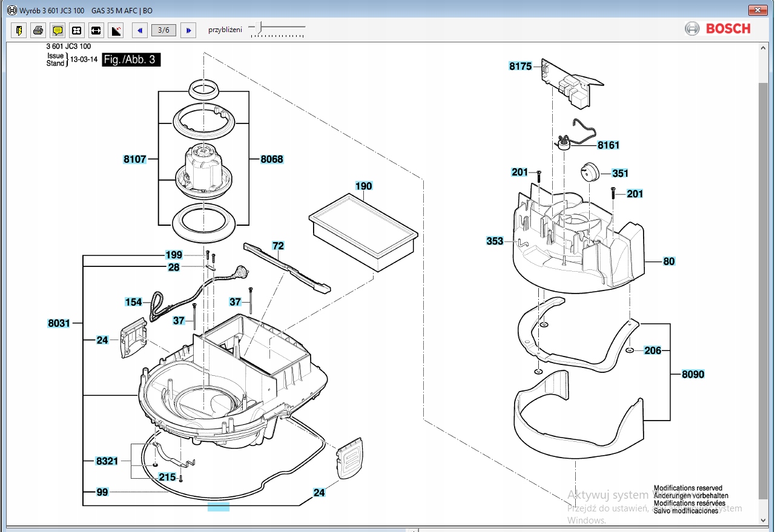Toggle the yellow comment bubble tool
Screen dimensions: 775x532
[x=58, y=30]
